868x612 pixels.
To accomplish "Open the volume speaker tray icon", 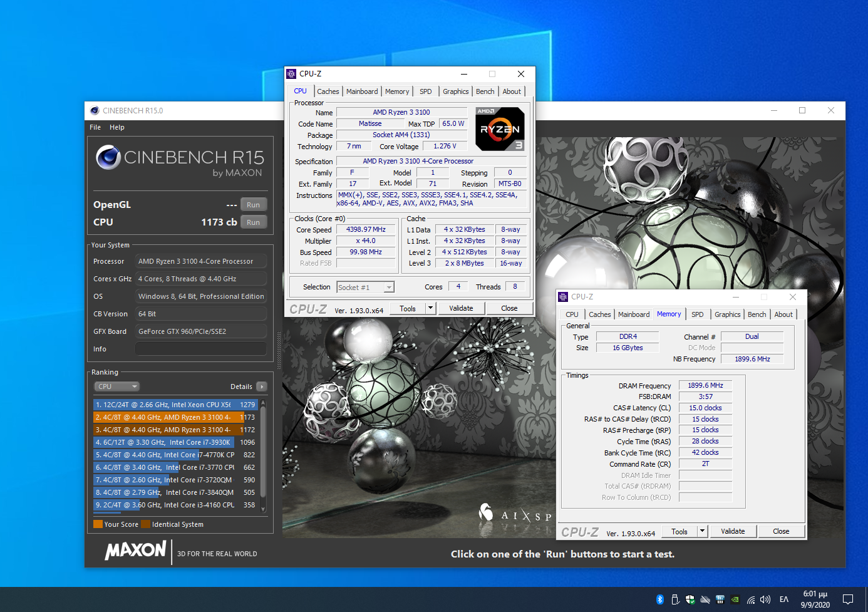I will click(x=765, y=599).
